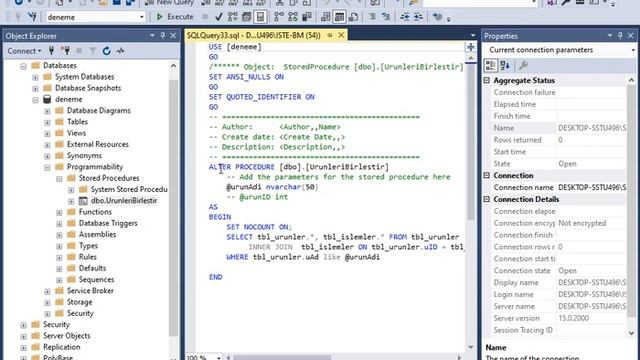The image size is (640, 360).
Task: Select the Server version property row
Action: click(559, 318)
